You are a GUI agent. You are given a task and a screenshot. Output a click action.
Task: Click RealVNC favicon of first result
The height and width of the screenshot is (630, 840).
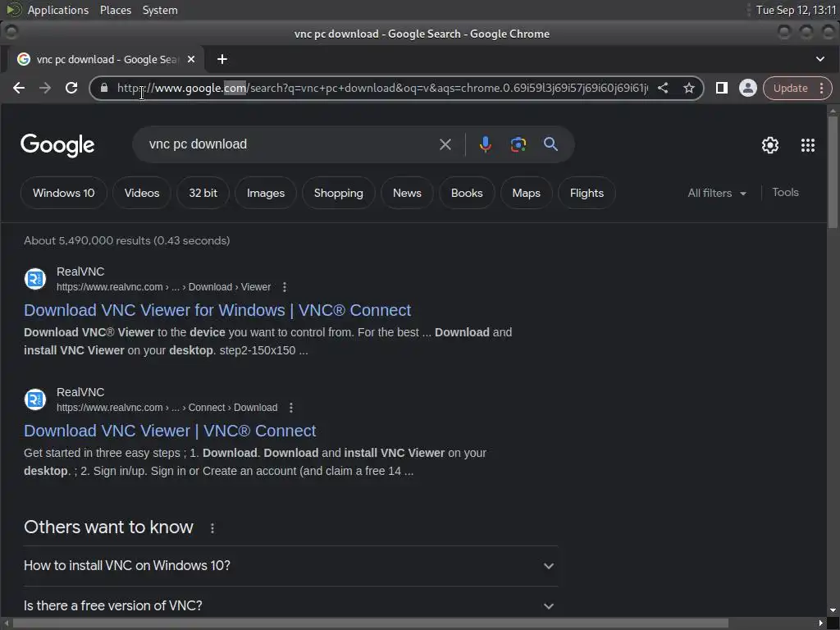(35, 279)
